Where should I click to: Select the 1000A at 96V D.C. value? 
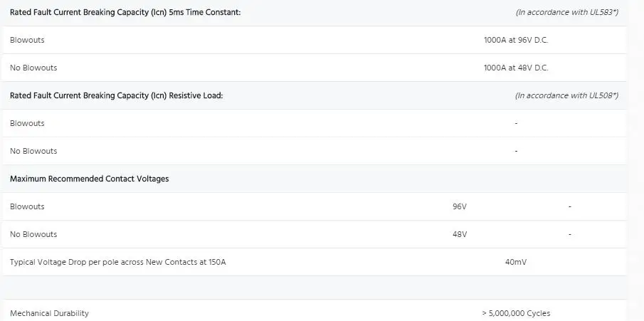516,40
